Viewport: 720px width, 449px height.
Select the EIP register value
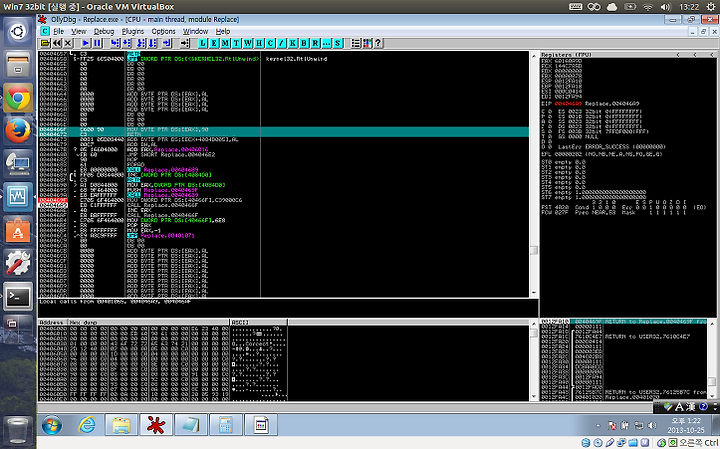coord(568,104)
